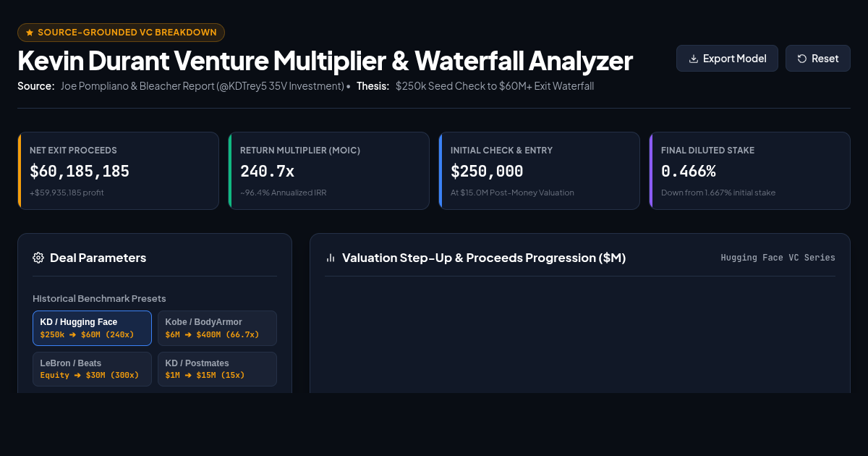
Task: Click the Net Exit Proceeds card
Action: pyautogui.click(x=118, y=171)
